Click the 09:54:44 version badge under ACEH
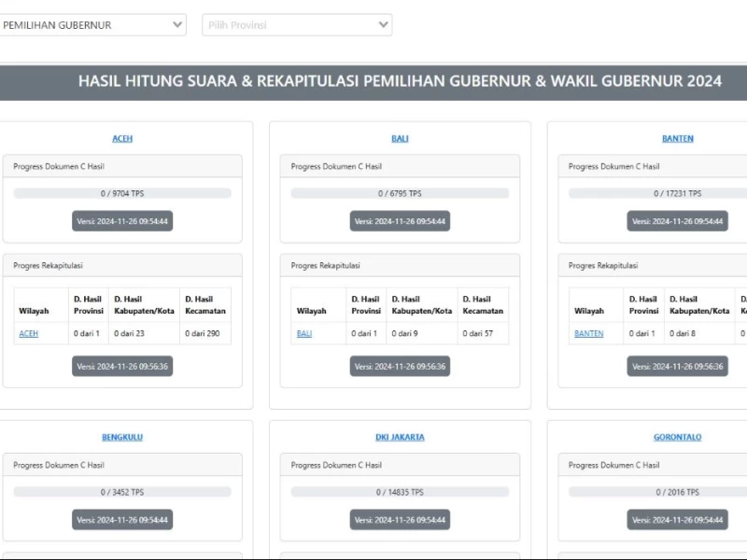This screenshot has height=560, width=747. tap(122, 221)
